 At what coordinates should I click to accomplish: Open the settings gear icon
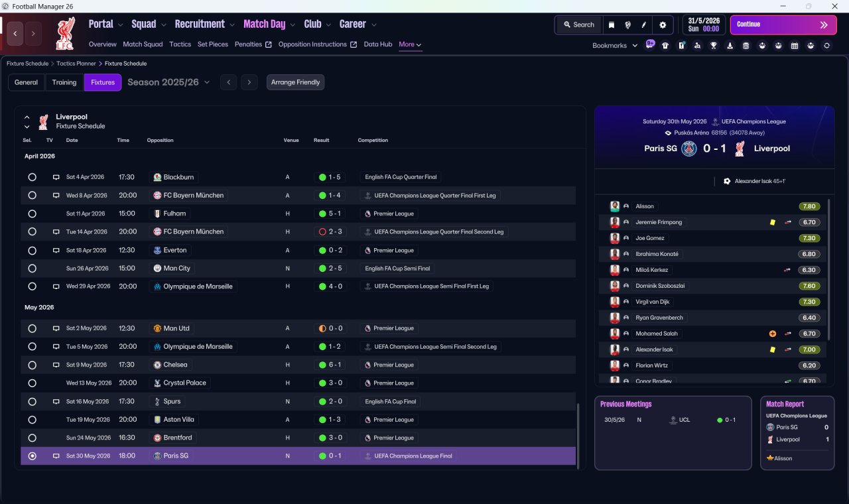(x=663, y=25)
